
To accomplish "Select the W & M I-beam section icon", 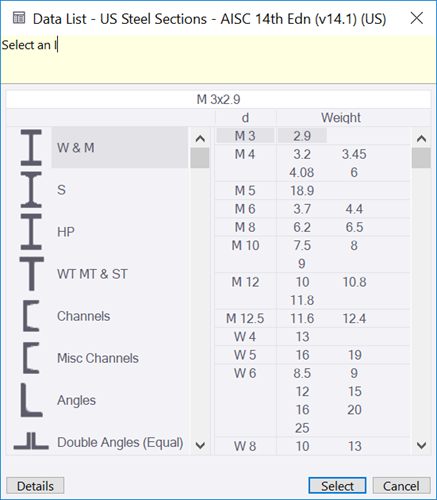I will [x=31, y=148].
